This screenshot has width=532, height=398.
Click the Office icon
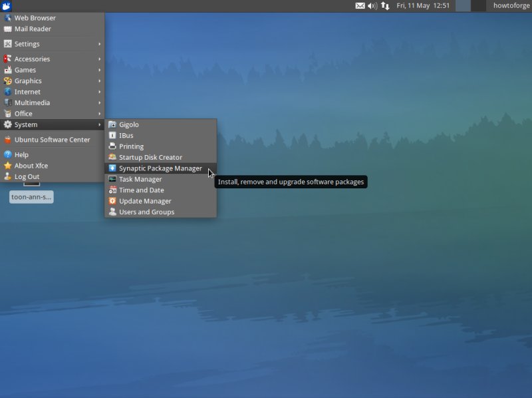pos(7,113)
